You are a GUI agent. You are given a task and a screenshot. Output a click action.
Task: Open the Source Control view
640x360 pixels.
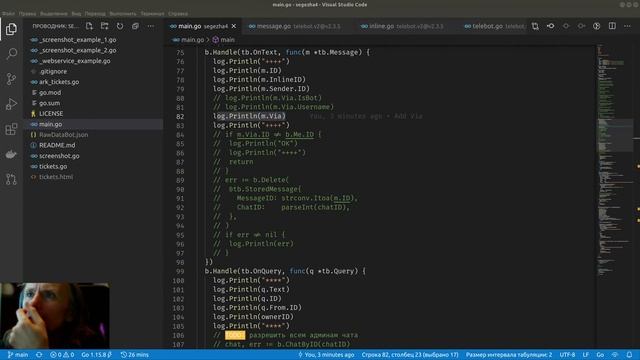tap(11, 79)
